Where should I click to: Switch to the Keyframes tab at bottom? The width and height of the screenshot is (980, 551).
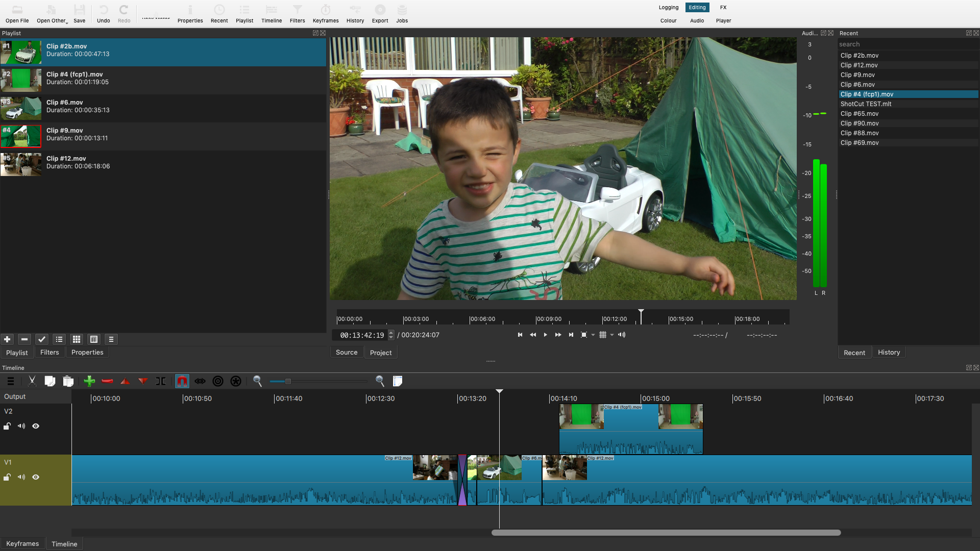(22, 544)
